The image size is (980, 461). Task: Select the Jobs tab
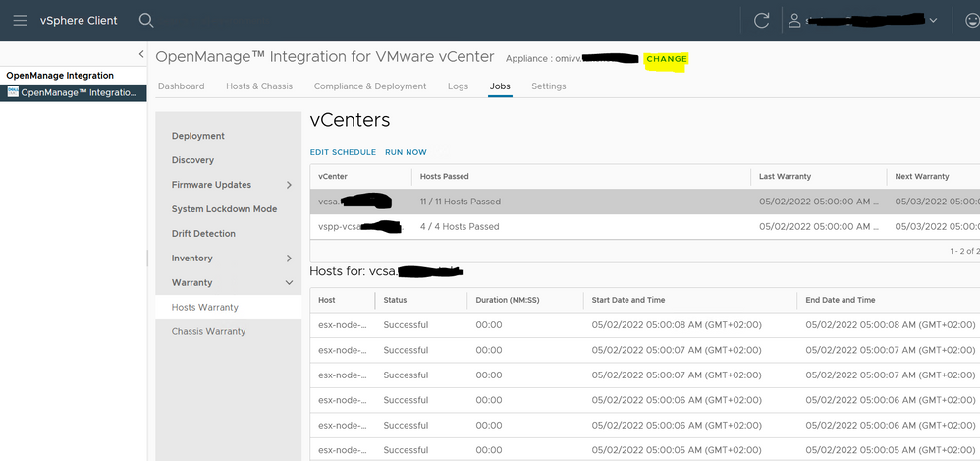500,86
